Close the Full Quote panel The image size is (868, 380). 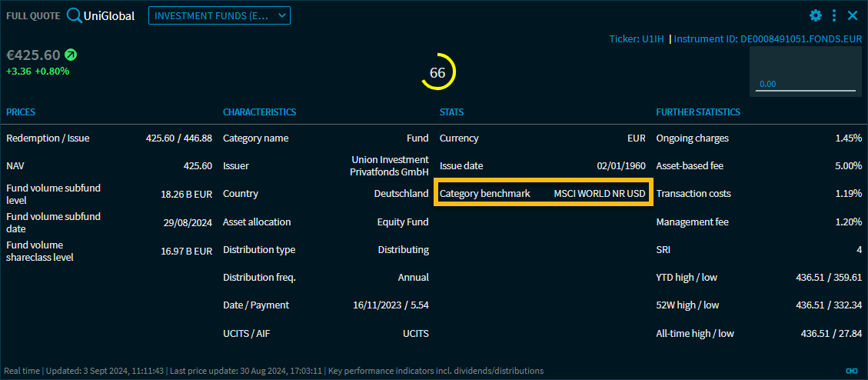(853, 15)
